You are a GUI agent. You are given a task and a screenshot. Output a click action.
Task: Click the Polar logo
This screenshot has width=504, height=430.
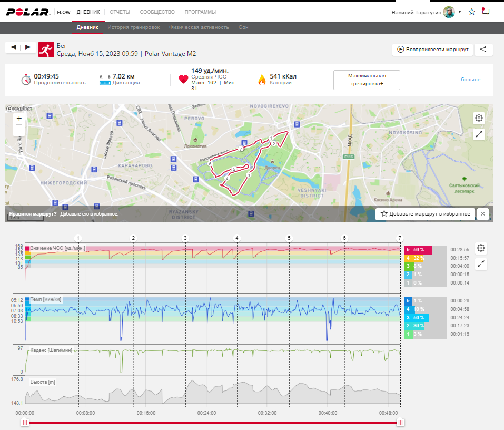pyautogui.click(x=27, y=12)
